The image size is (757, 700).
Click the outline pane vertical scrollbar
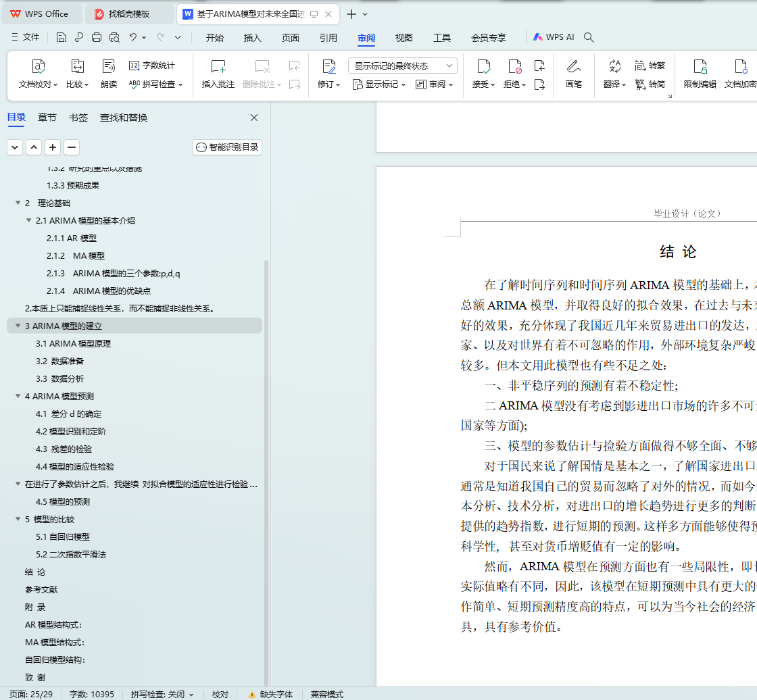[266, 473]
